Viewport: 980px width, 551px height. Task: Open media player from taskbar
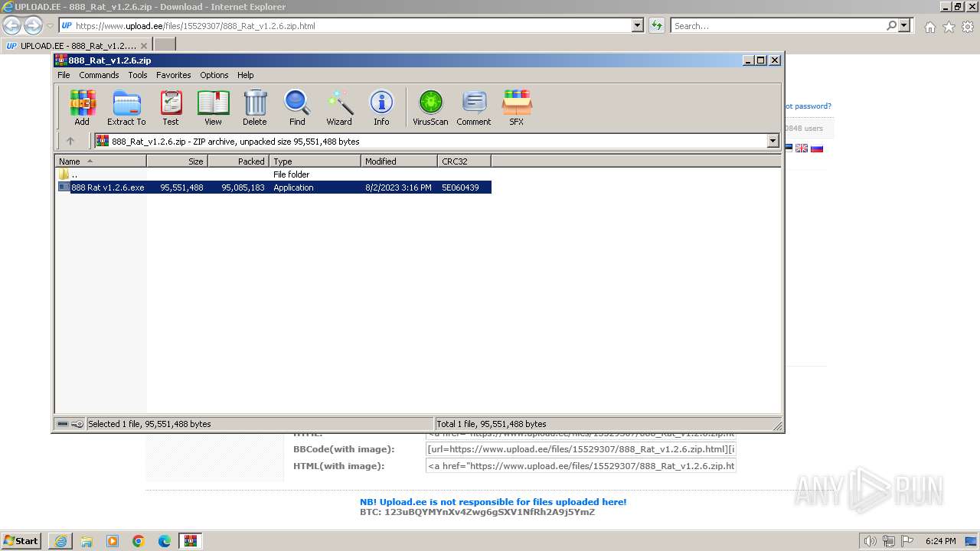[x=113, y=541]
